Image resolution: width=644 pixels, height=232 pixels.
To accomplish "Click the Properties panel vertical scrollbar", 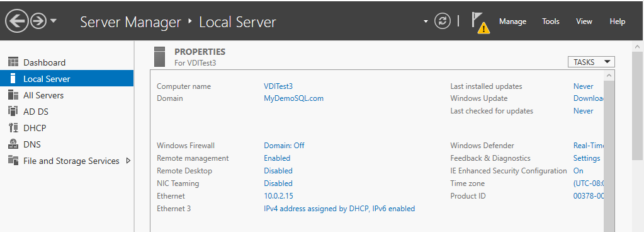I will 609,151.
